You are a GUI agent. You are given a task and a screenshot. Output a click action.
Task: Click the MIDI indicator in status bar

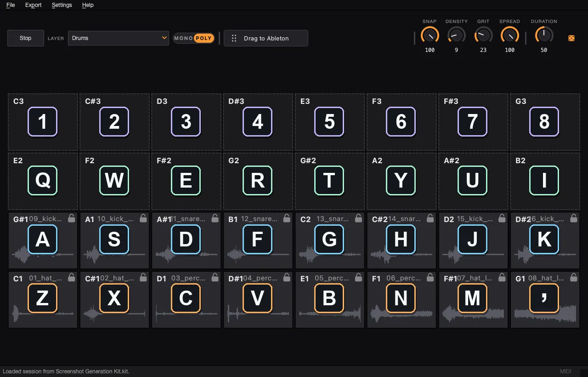[x=565, y=371]
